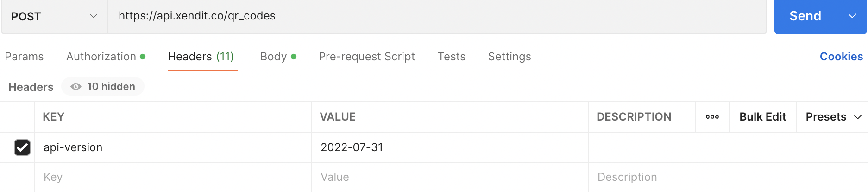Switch to the Params tab
The width and height of the screenshot is (868, 192).
24,57
